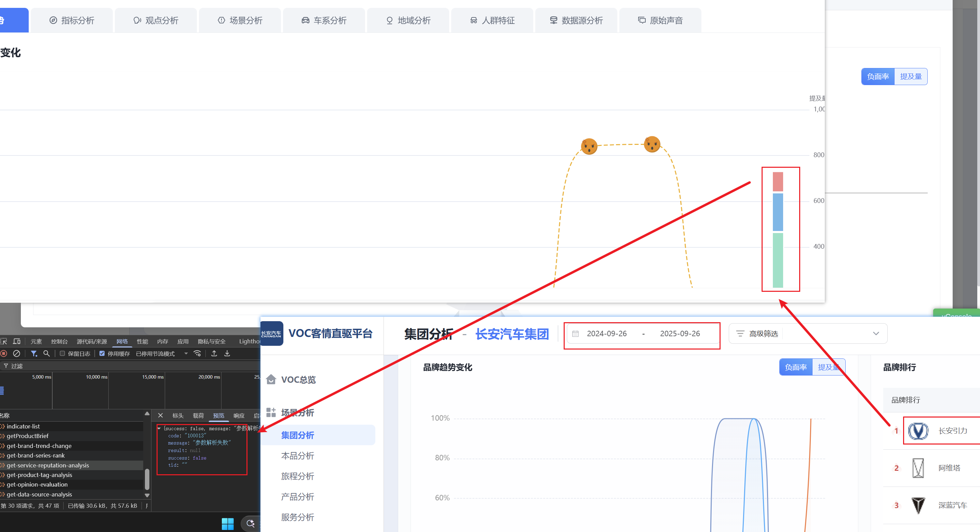Click the export HAR download icon
980x532 pixels.
tap(227, 354)
